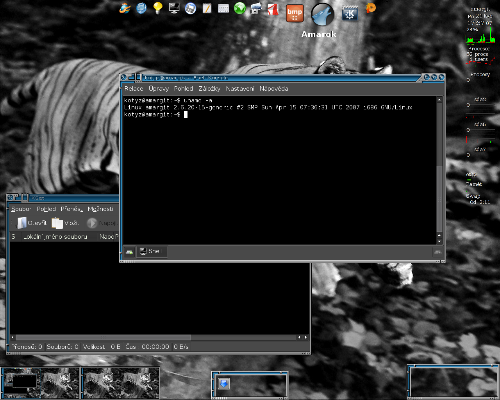Open the Možnosti menu in KGet

click(100, 209)
